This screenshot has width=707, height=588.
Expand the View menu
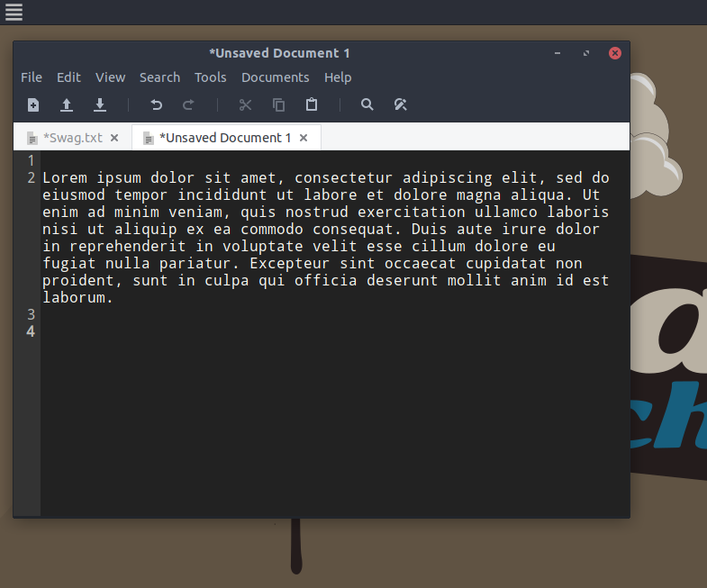[x=111, y=77]
